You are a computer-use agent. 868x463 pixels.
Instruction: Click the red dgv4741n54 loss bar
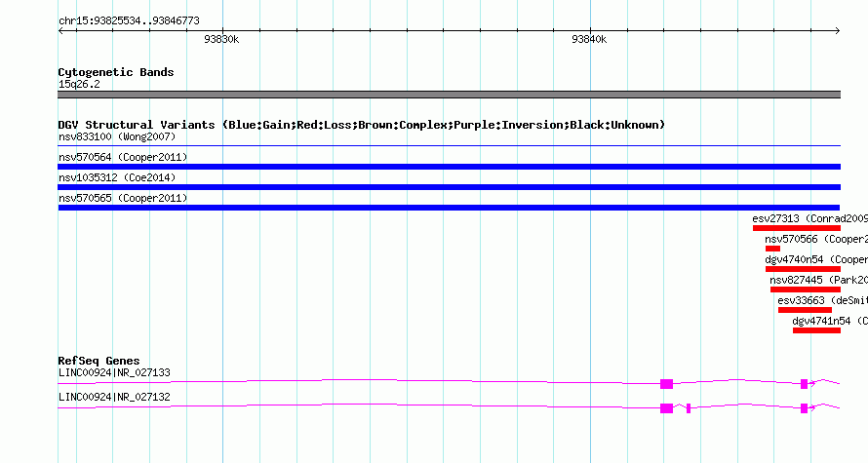(816, 330)
